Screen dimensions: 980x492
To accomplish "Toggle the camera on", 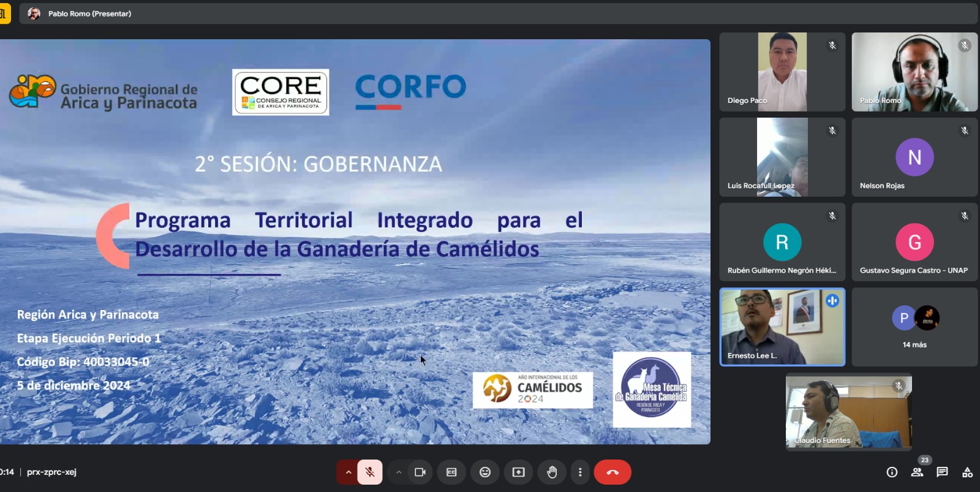I will pyautogui.click(x=420, y=472).
